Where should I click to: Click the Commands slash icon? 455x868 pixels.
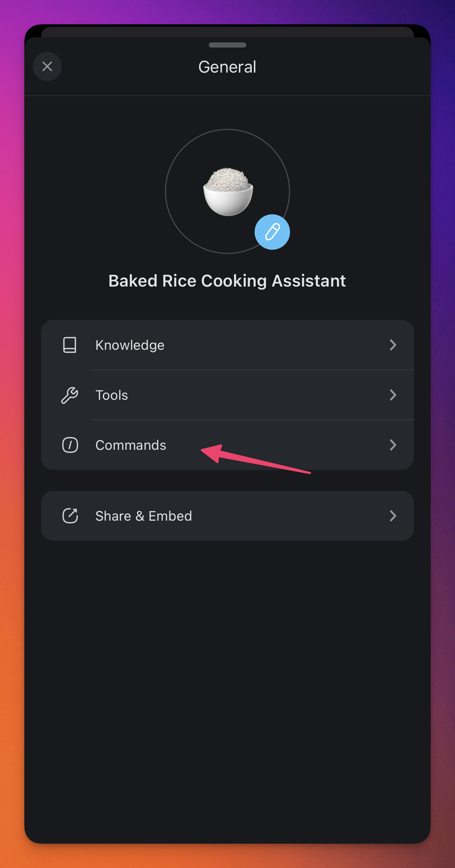coord(70,445)
